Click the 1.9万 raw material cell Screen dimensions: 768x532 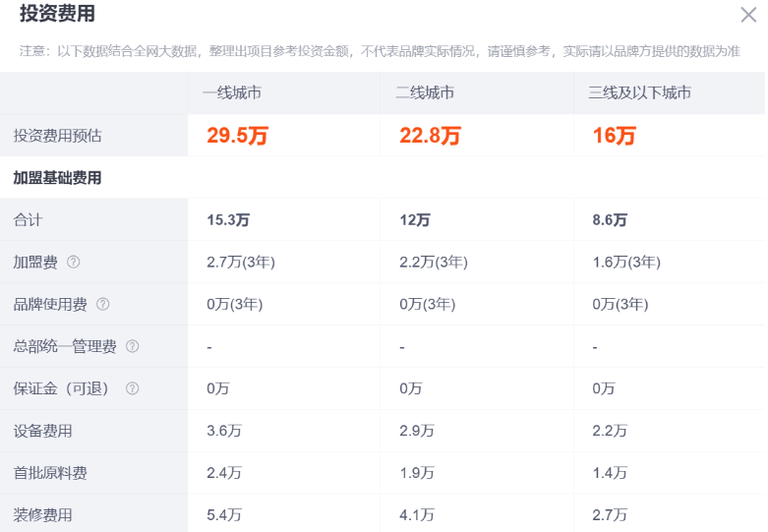pyautogui.click(x=417, y=473)
